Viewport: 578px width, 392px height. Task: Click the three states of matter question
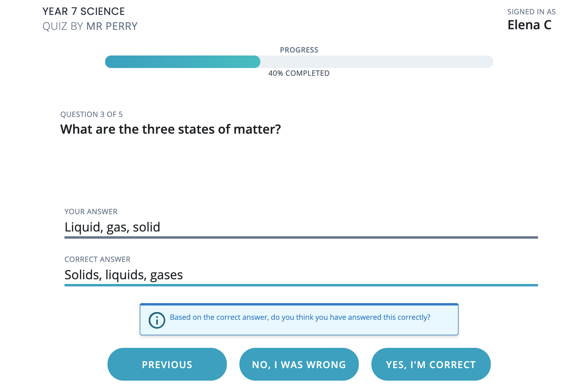170,129
